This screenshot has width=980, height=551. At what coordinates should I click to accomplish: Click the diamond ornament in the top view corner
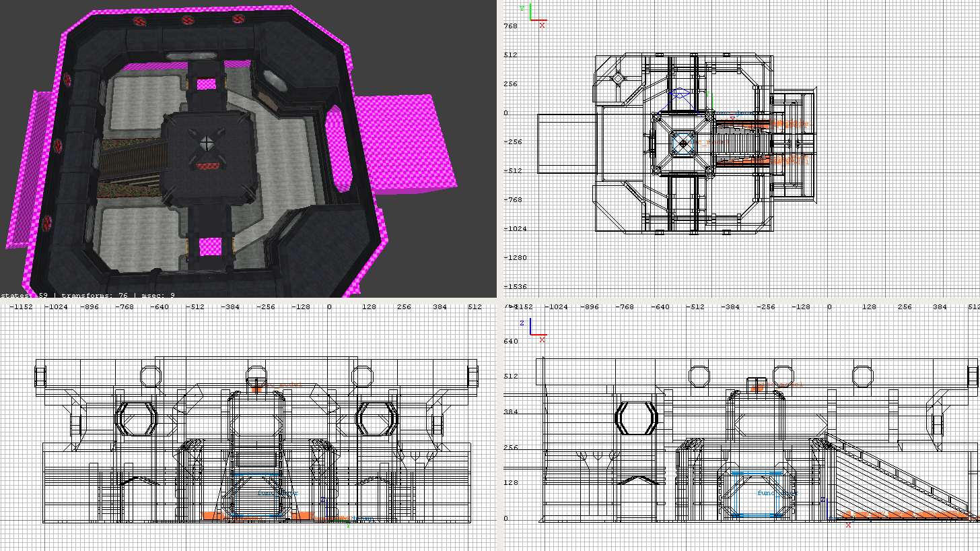[x=617, y=79]
